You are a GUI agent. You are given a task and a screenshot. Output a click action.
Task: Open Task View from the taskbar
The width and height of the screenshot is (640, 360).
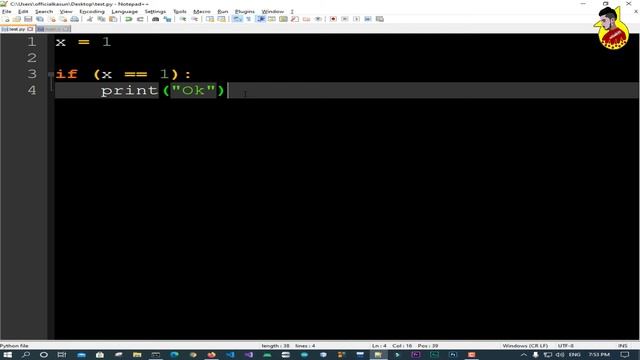62,355
